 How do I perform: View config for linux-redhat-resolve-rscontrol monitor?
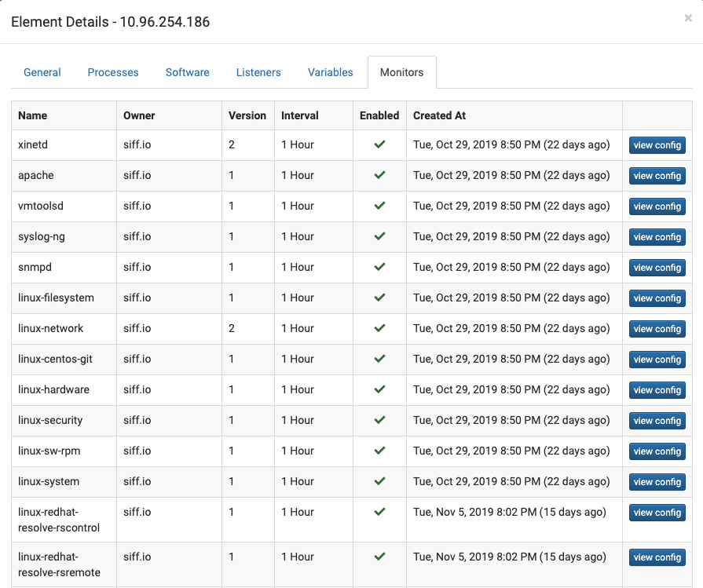click(657, 513)
